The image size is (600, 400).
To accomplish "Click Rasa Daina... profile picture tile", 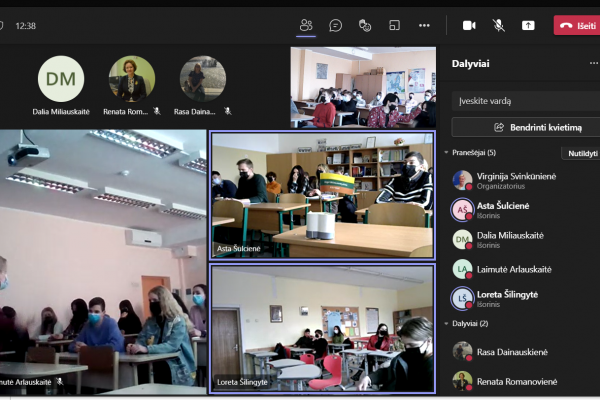I will click(203, 79).
